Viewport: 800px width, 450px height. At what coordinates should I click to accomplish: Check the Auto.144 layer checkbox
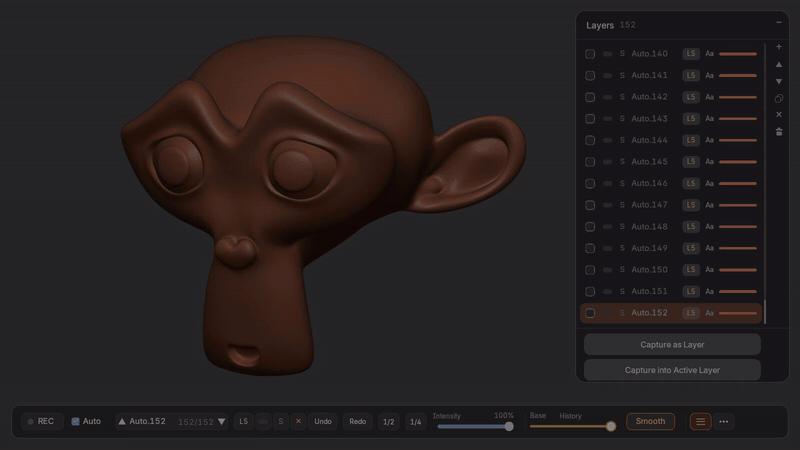(590, 140)
